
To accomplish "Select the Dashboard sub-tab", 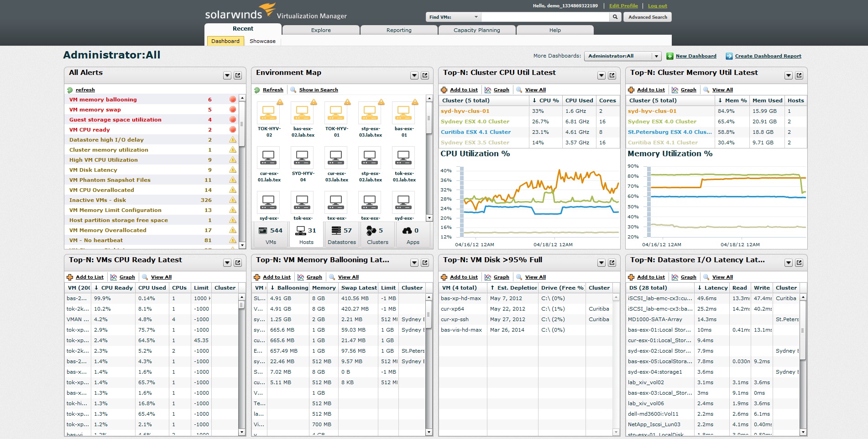I will coord(225,41).
